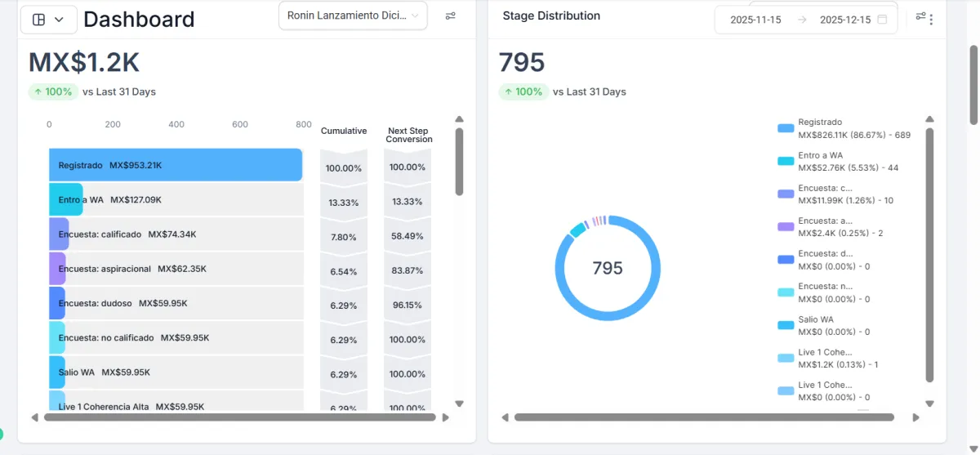Select end date 2025-12-15 field
Screen dimensions: 980x455
point(845,20)
